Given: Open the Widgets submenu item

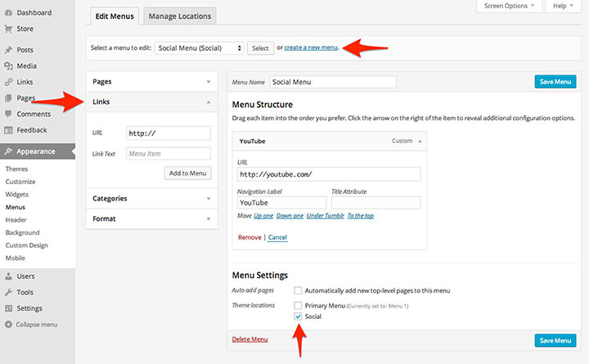Looking at the screenshot, I should (x=16, y=195).
